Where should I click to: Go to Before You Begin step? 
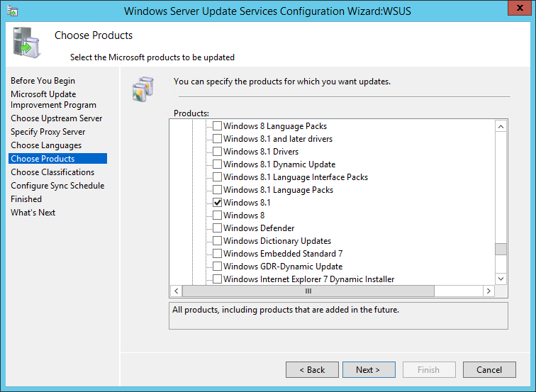click(x=43, y=81)
